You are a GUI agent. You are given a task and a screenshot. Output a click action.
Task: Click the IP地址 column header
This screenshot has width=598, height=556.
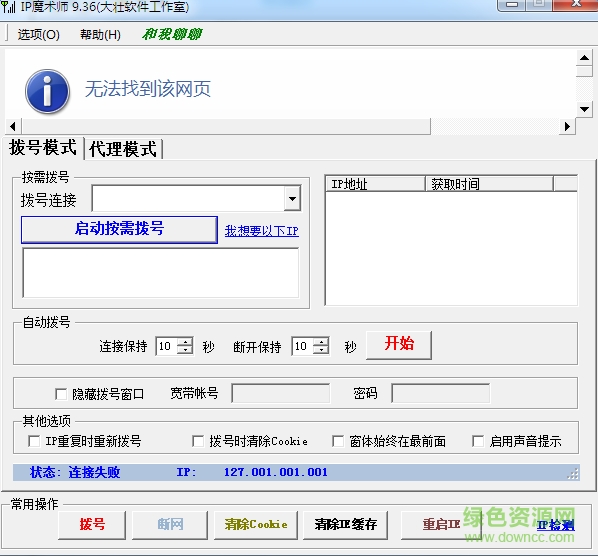(375, 184)
